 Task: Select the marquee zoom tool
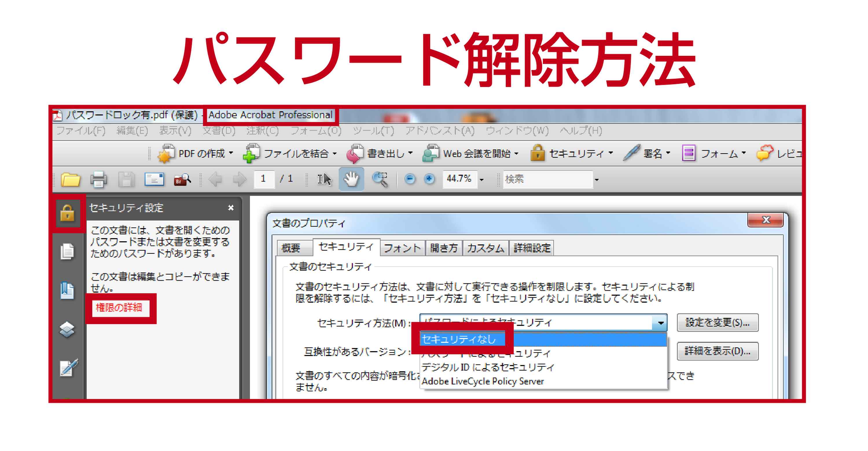click(x=380, y=179)
